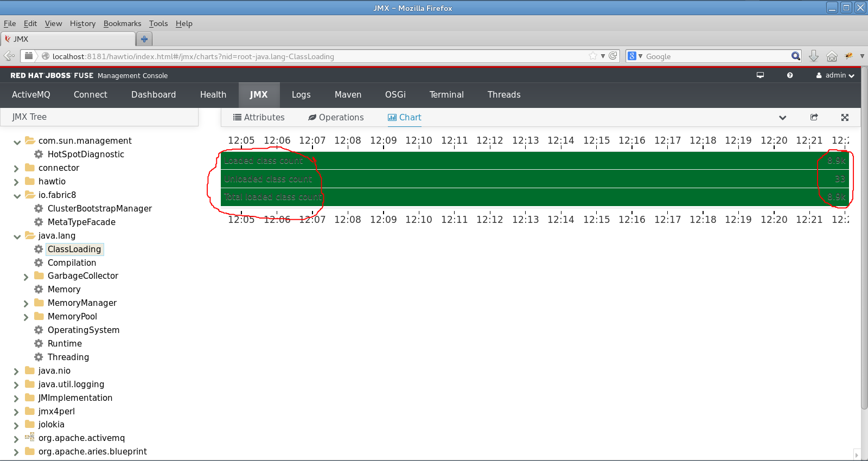The image size is (868, 461).
Task: Go back with the browser back arrow
Action: pyautogui.click(x=9, y=56)
